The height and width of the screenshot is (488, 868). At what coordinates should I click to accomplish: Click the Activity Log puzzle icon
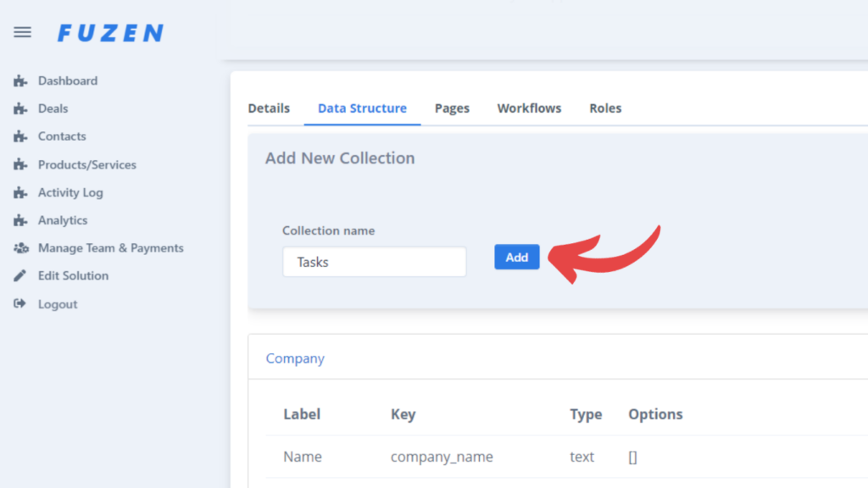pos(20,192)
